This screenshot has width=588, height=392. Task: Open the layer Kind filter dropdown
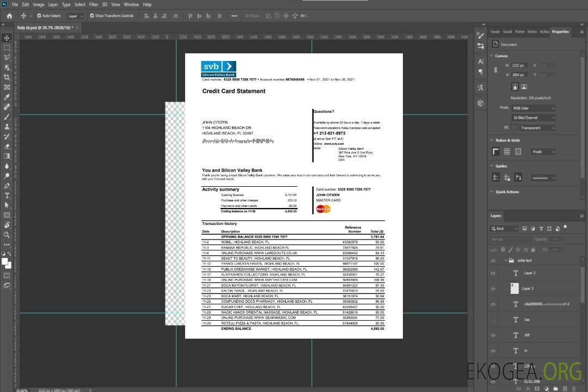point(504,229)
